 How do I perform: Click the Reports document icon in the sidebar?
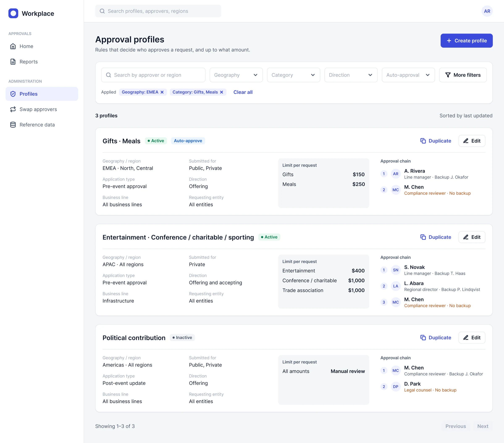tap(13, 62)
